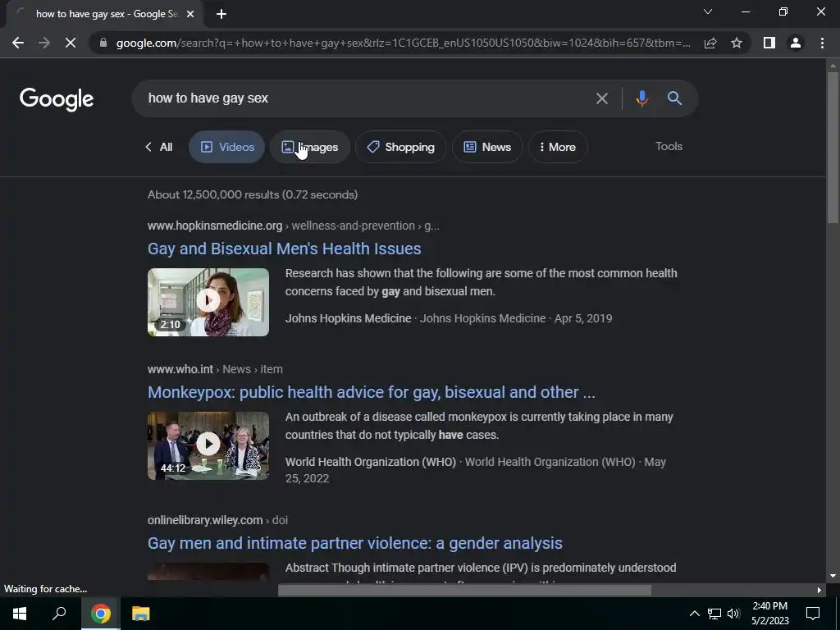Play the WHO monkeypox video thumbnail

[x=208, y=445]
